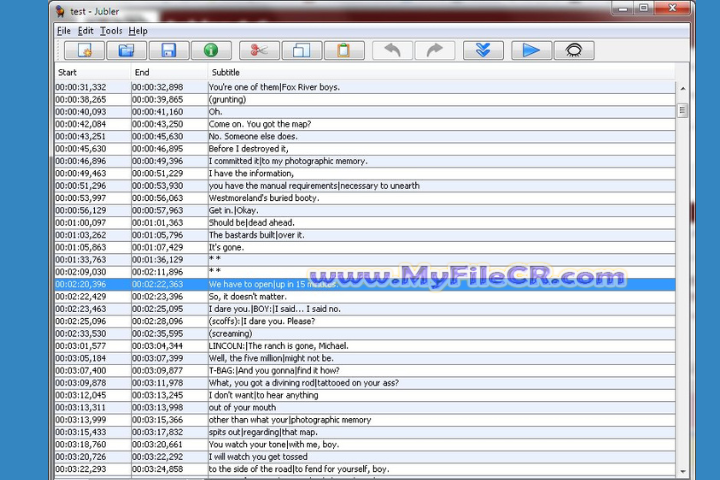The width and height of the screenshot is (720, 480).
Task: Select row "I committed it|to my photographic memory."
Action: click(x=365, y=161)
